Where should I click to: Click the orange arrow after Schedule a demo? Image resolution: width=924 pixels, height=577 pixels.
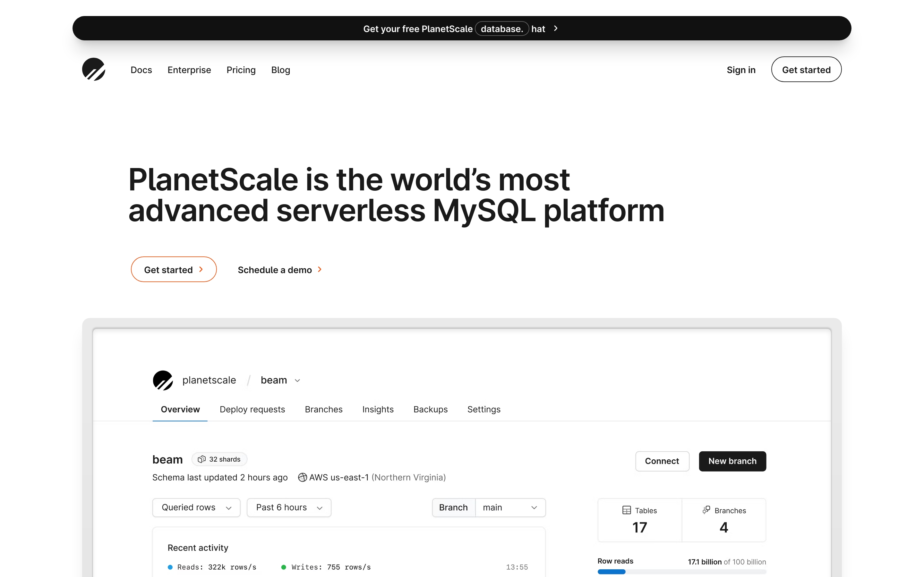(x=320, y=269)
